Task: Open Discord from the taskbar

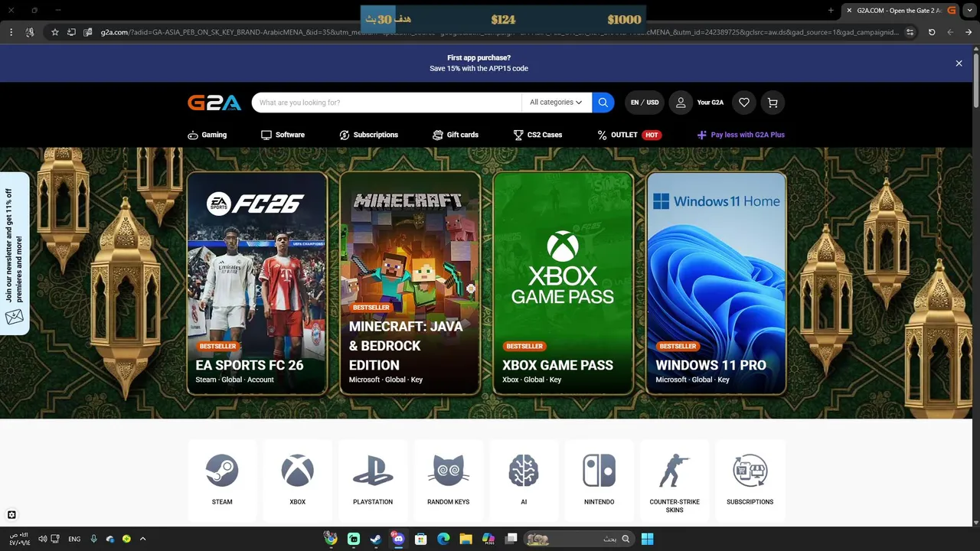Action: tap(398, 539)
